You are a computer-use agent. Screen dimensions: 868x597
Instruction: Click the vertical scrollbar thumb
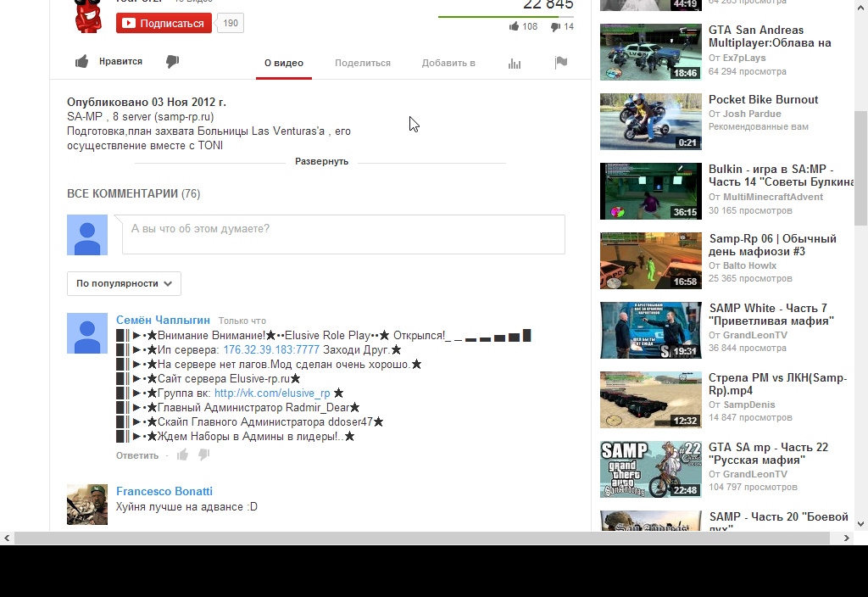click(861, 169)
